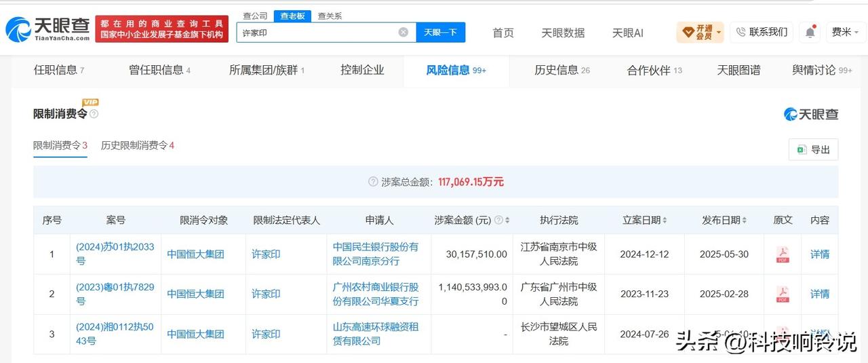Open applicant 广州农村商业银行股份有限公司华夏支行

[x=376, y=294]
